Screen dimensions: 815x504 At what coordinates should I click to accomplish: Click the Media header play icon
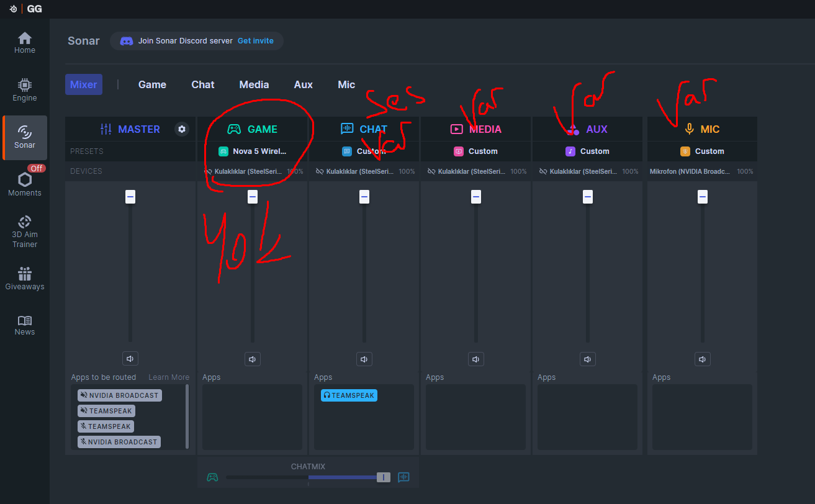point(457,129)
